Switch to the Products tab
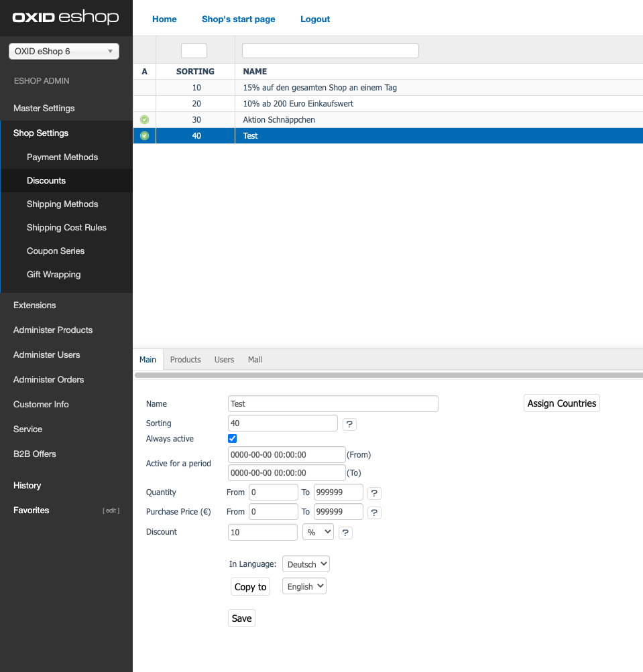 point(185,360)
